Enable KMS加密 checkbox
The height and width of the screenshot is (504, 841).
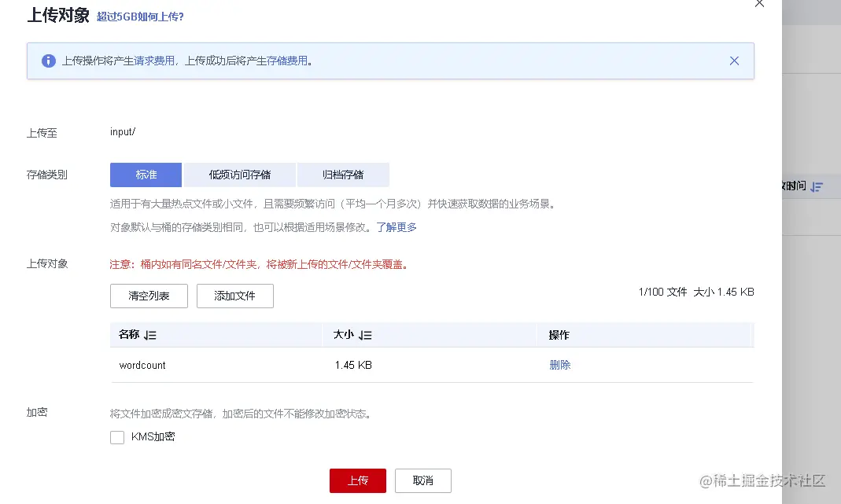click(117, 437)
